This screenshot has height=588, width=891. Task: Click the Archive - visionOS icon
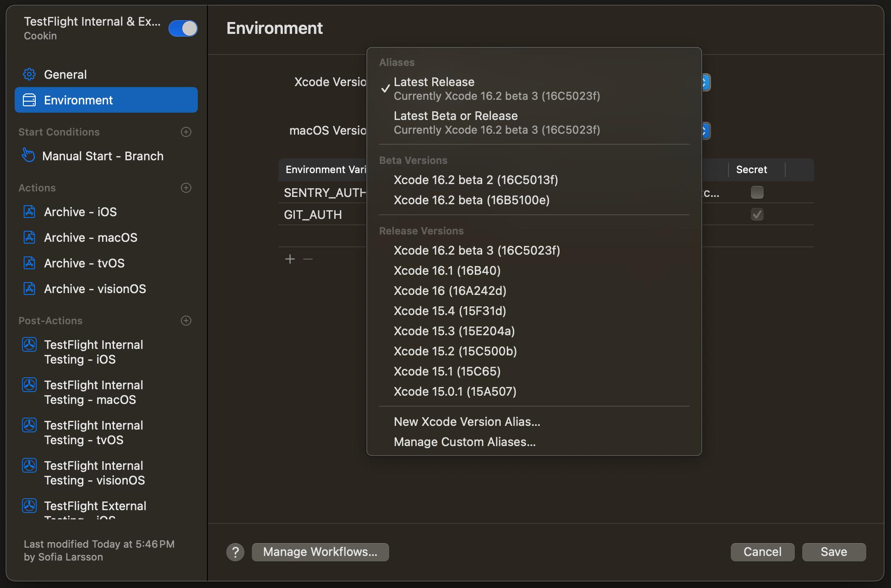tap(29, 289)
